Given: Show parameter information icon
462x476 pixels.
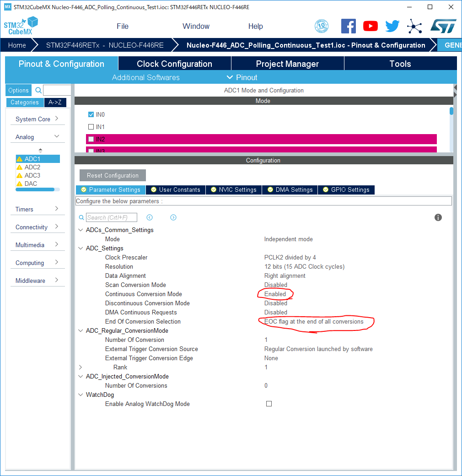Looking at the screenshot, I should 438,217.
